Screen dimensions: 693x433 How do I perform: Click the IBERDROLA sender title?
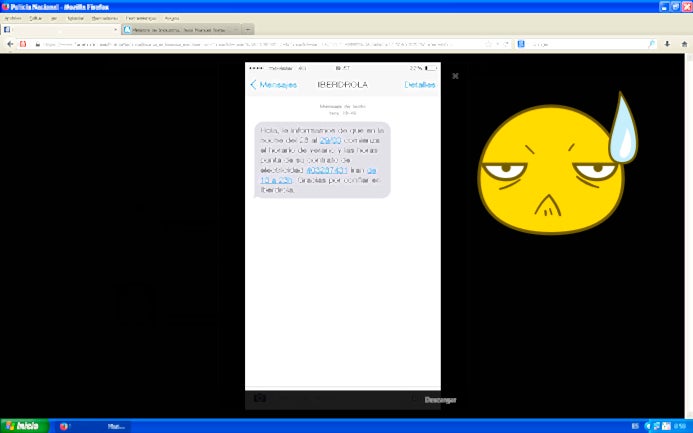pos(343,85)
